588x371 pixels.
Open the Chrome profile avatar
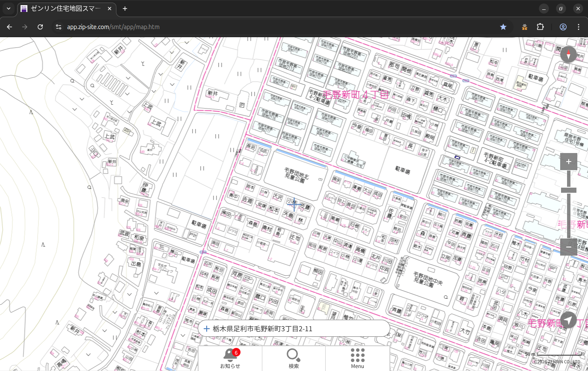(563, 27)
